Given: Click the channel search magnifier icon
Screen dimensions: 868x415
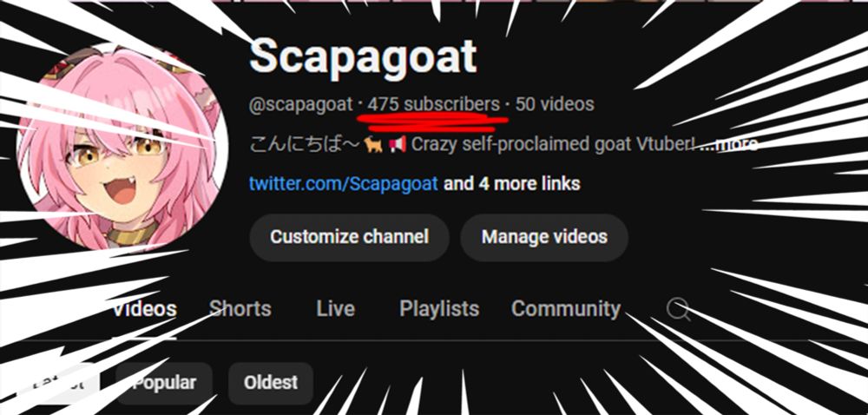Looking at the screenshot, I should coord(678,309).
